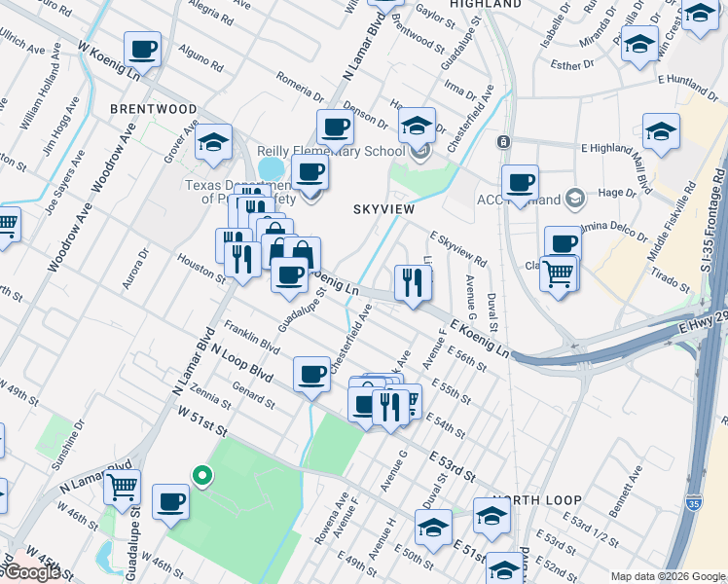Click the 'Franklin Blvd' street label
The image size is (728, 584).
tap(252, 337)
